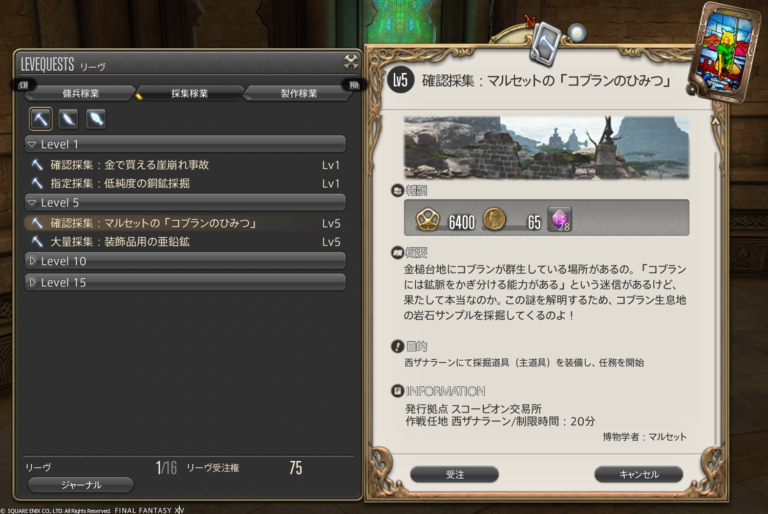The image size is (768, 514).
Task: Switch to the 製作稼業 tab
Action: 299,93
